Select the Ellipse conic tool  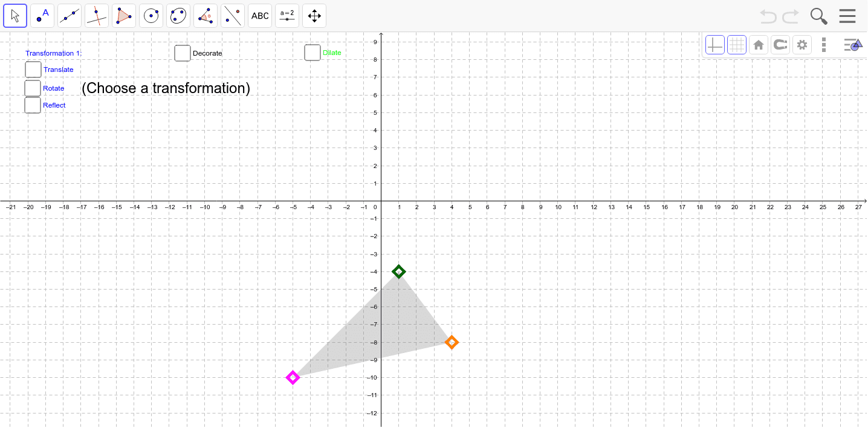[x=178, y=16]
